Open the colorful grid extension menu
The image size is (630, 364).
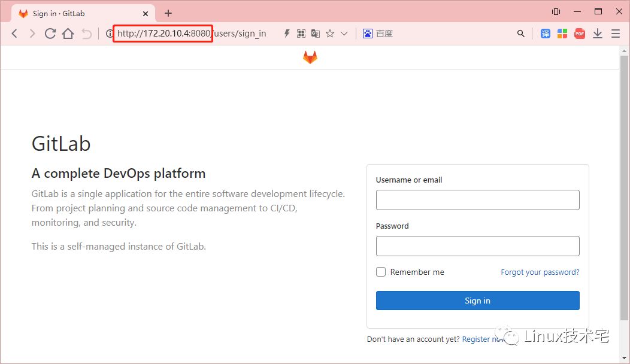562,33
